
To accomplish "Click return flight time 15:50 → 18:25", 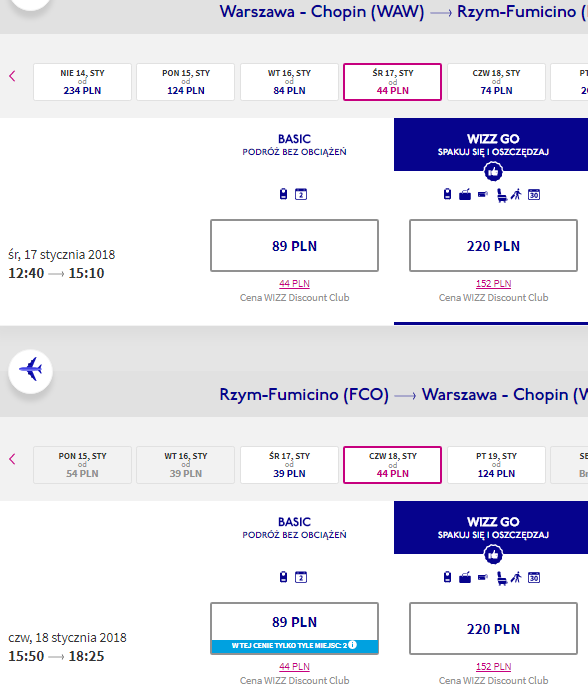I will [56, 657].
